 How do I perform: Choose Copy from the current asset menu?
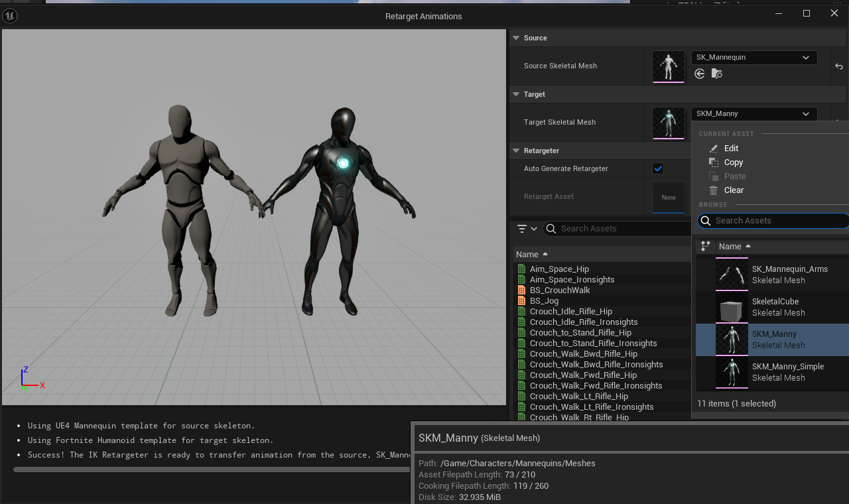click(x=734, y=162)
